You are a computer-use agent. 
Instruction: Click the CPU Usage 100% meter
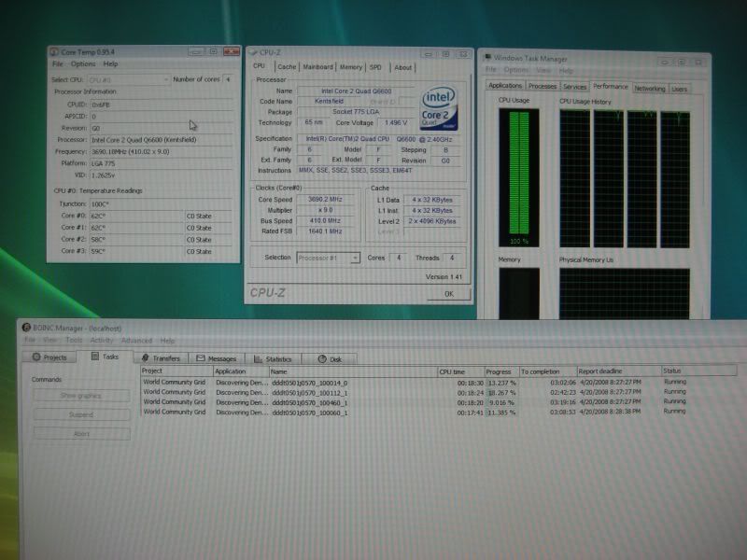pyautogui.click(x=519, y=177)
